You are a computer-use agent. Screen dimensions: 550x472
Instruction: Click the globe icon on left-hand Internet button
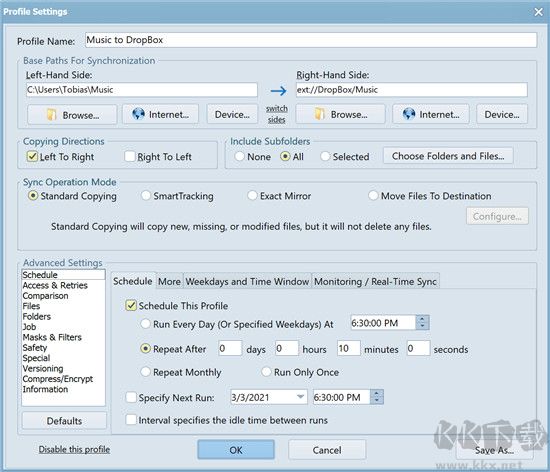tap(138, 114)
